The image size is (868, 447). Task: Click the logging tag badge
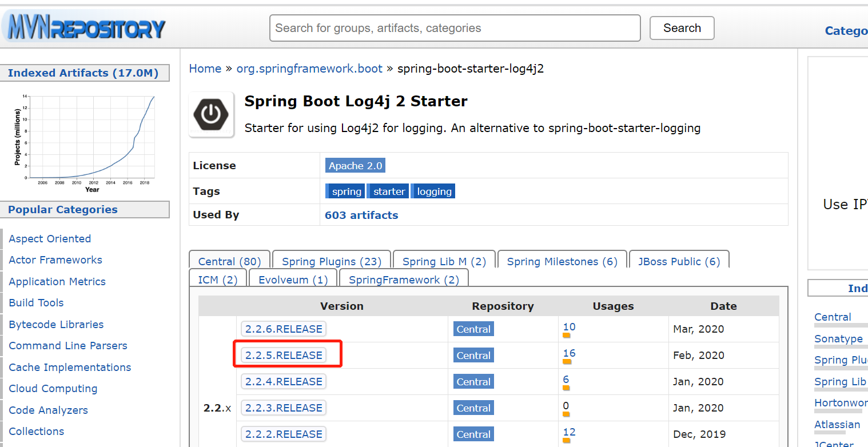point(434,191)
